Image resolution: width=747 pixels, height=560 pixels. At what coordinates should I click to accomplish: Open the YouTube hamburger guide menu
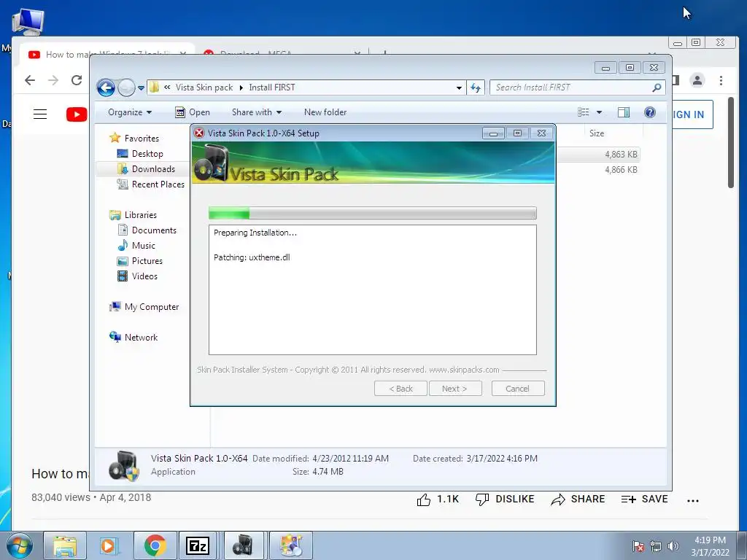[40, 114]
